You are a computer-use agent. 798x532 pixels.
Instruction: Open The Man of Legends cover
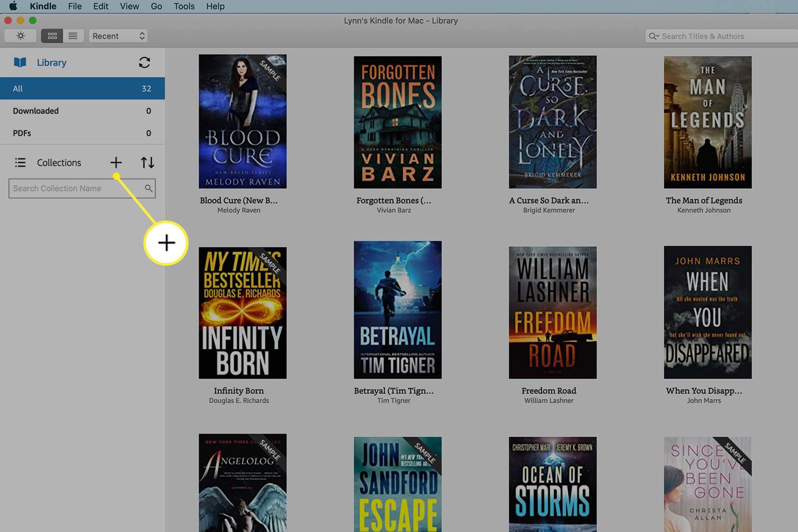(x=708, y=122)
